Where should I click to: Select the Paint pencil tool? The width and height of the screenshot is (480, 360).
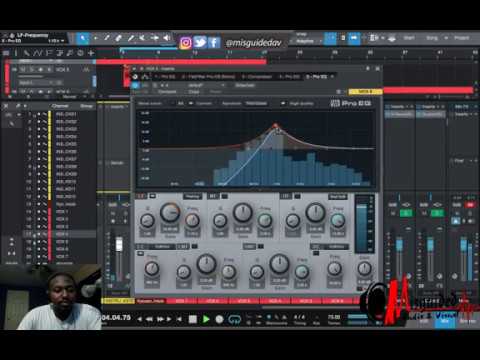point(131,38)
